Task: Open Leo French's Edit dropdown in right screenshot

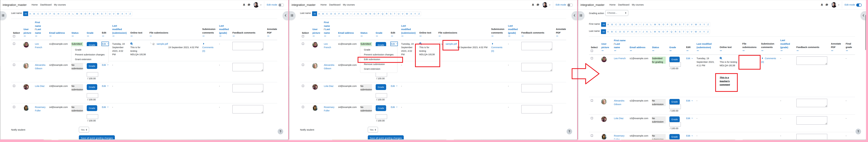Action: 689,58
